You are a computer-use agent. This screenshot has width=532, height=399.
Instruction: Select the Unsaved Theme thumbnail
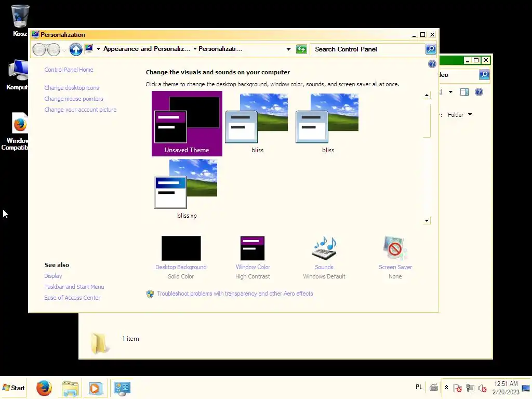[187, 124]
